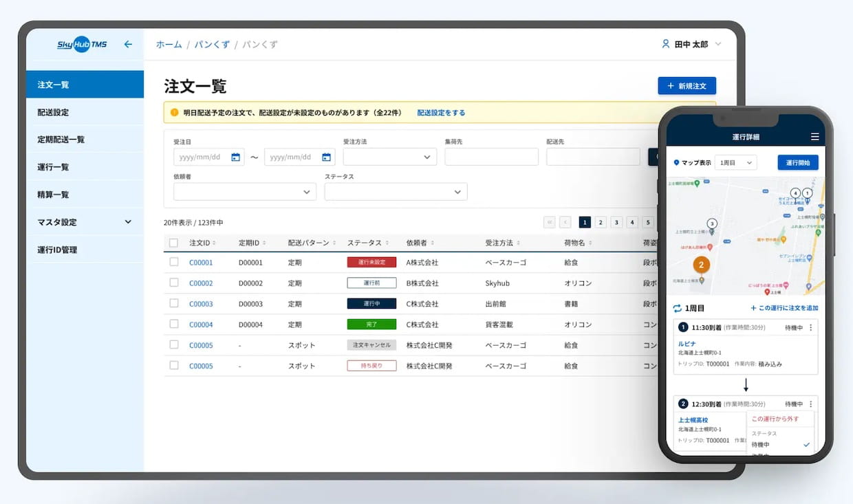The height and width of the screenshot is (504, 853).
Task: Toggle select-all checkbox in table header
Action: 173,243
